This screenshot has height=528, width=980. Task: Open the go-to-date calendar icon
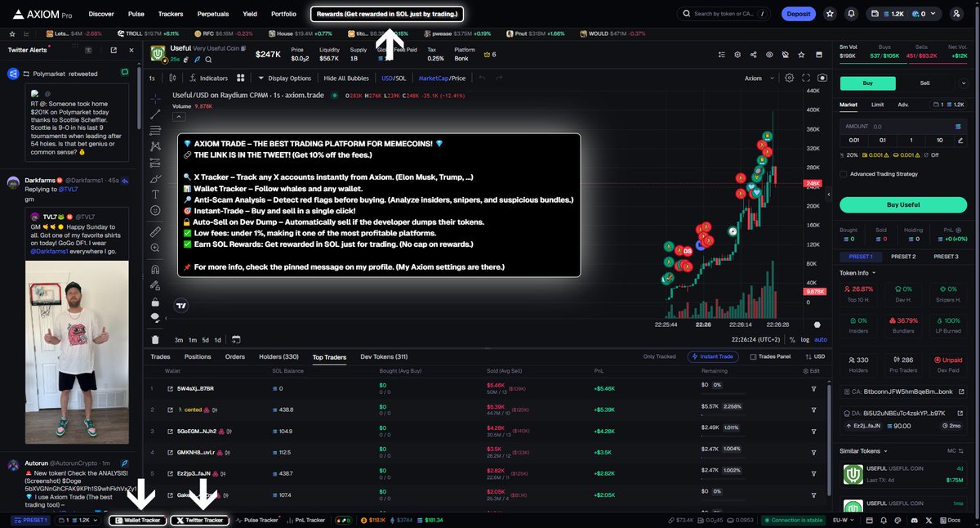click(235, 339)
